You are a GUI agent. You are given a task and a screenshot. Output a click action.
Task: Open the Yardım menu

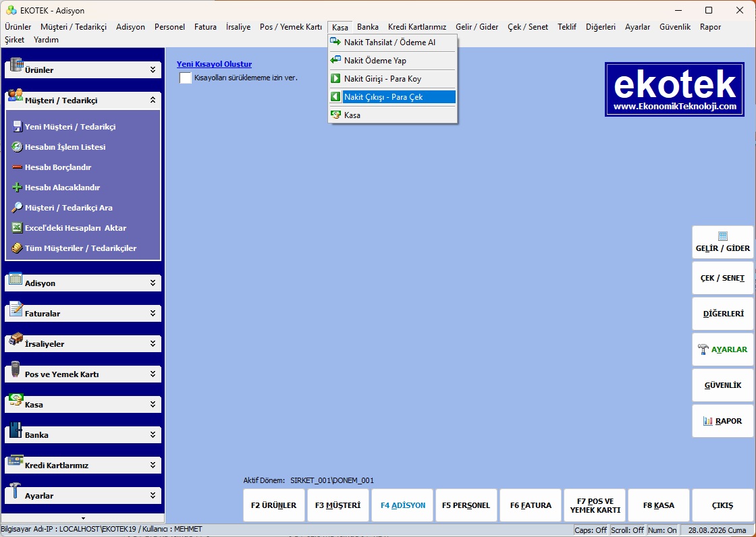pyautogui.click(x=47, y=40)
